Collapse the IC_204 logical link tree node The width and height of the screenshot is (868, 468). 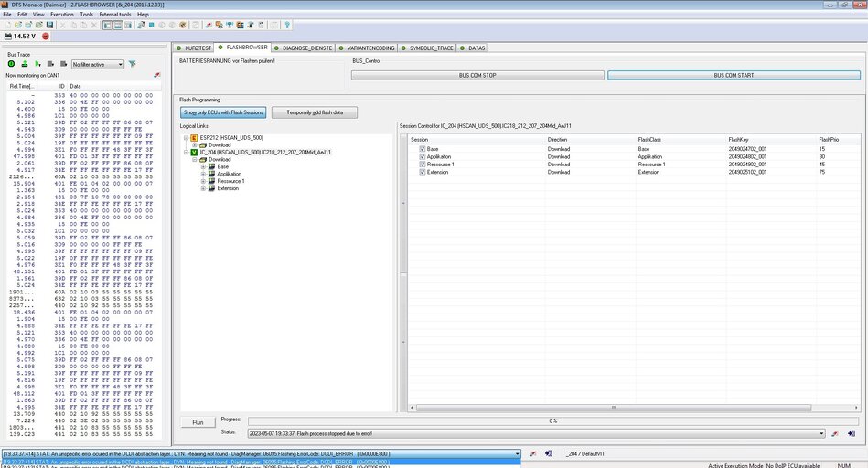click(x=186, y=152)
